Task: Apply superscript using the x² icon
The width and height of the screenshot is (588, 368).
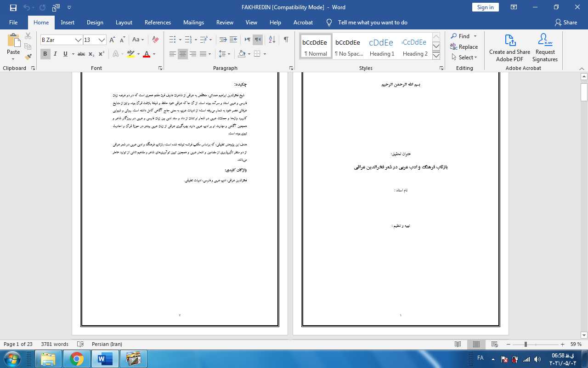Action: point(102,54)
